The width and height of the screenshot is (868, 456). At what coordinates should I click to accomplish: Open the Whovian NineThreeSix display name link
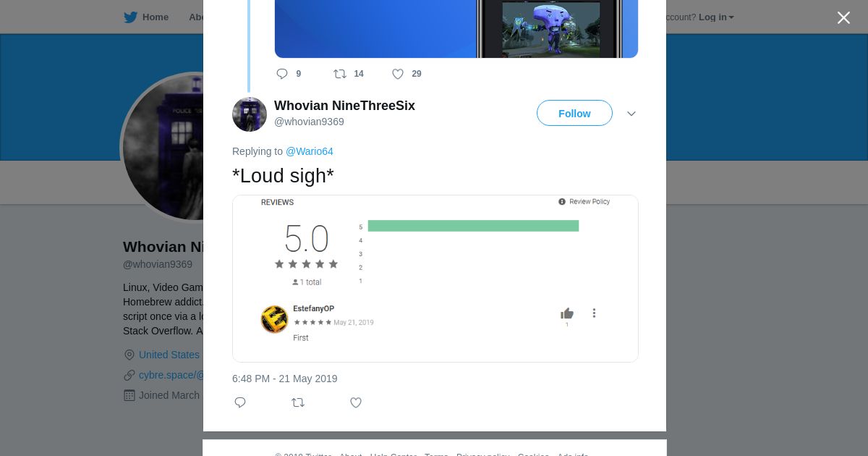click(x=344, y=106)
